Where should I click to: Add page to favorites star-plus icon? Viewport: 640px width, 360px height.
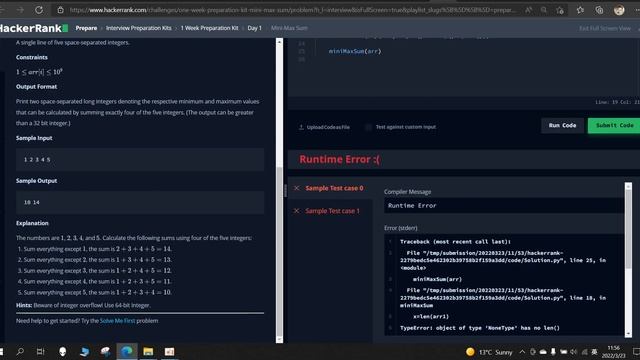(x=560, y=10)
